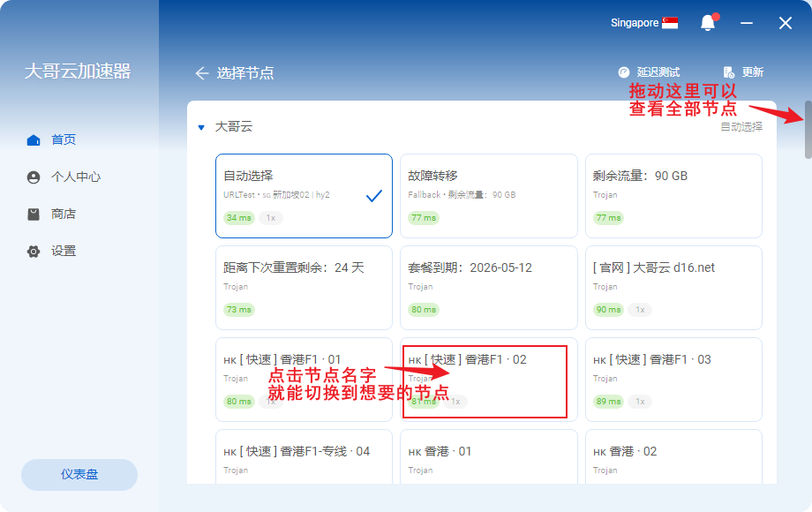Screen dimensions: 812x512
Task: Open 个人中心 profile icon
Action: 34,177
